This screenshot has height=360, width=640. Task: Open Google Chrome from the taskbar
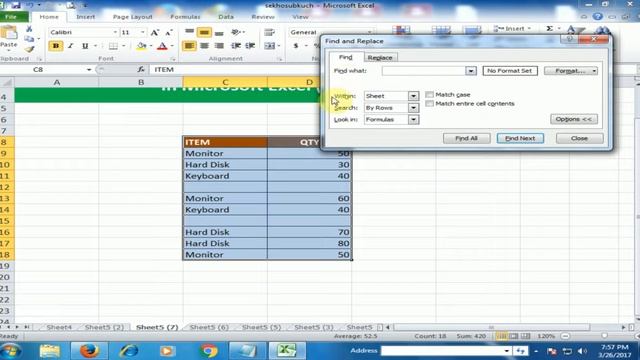tap(208, 351)
